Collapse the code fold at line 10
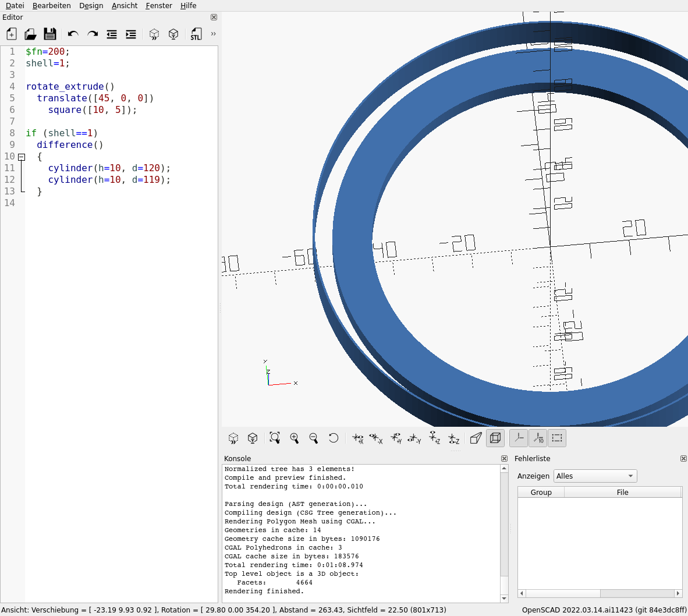Image resolution: width=688 pixels, height=616 pixels. tap(22, 157)
